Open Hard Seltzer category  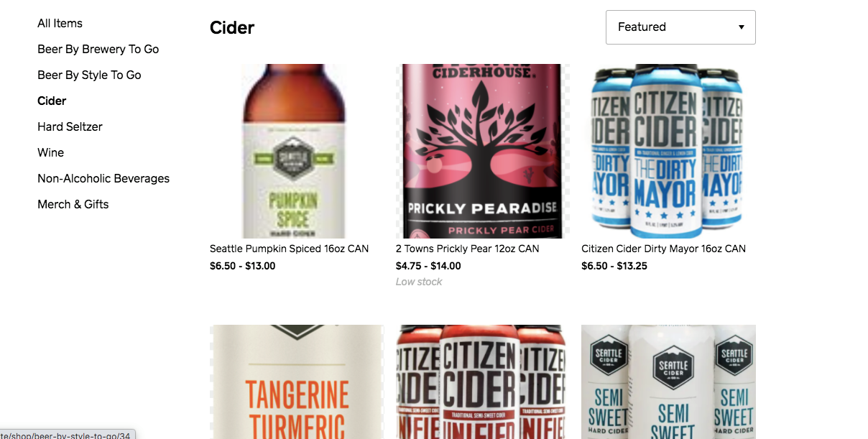pos(70,126)
